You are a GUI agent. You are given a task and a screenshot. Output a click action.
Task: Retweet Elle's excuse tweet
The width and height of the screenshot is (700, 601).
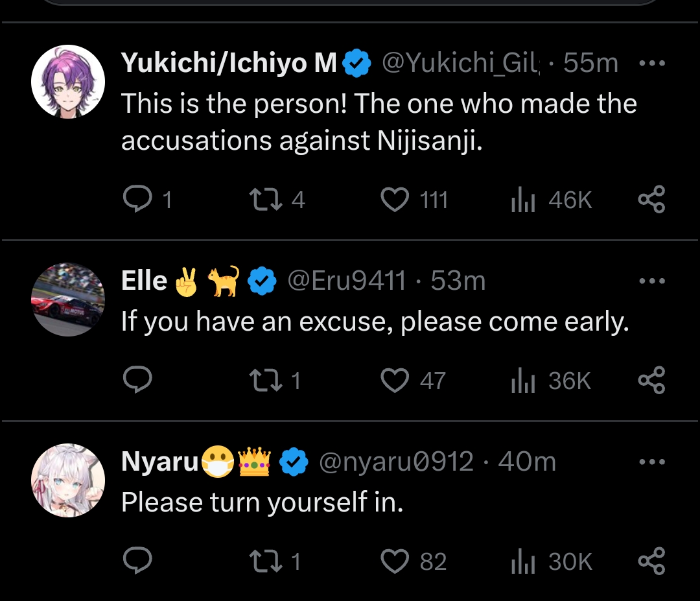pyautogui.click(x=266, y=381)
